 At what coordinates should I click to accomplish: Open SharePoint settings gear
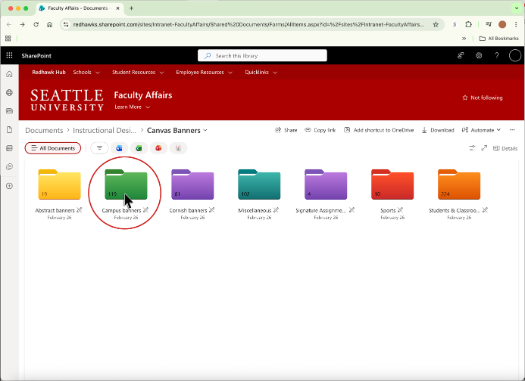(x=479, y=56)
